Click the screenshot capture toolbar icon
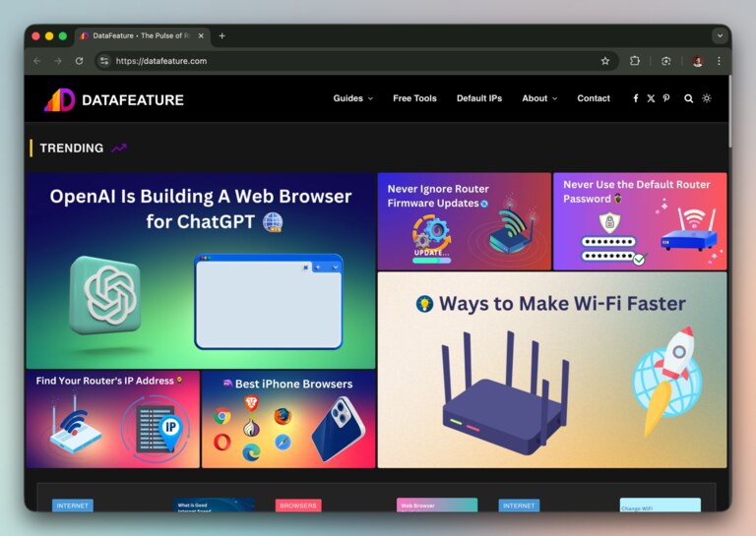This screenshot has width=756, height=536. [x=665, y=61]
